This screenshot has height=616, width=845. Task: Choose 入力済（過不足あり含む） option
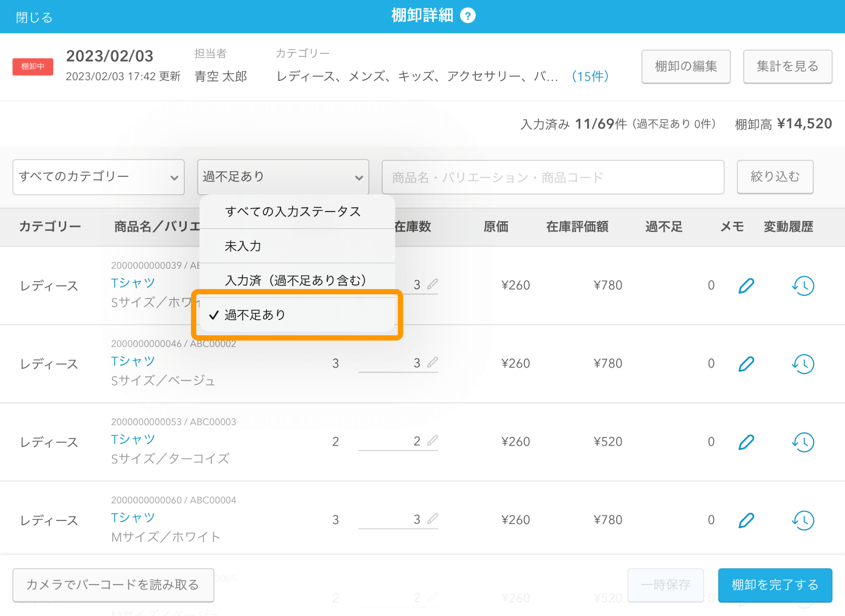297,280
